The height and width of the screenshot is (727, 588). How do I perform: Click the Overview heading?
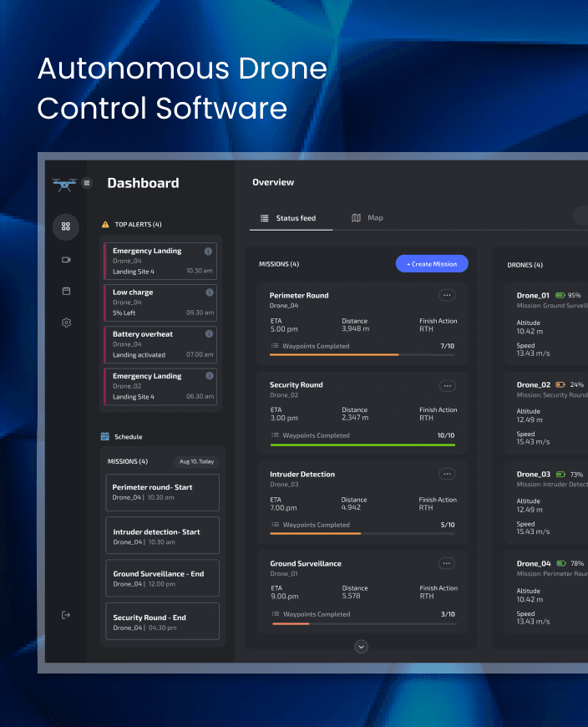point(273,182)
